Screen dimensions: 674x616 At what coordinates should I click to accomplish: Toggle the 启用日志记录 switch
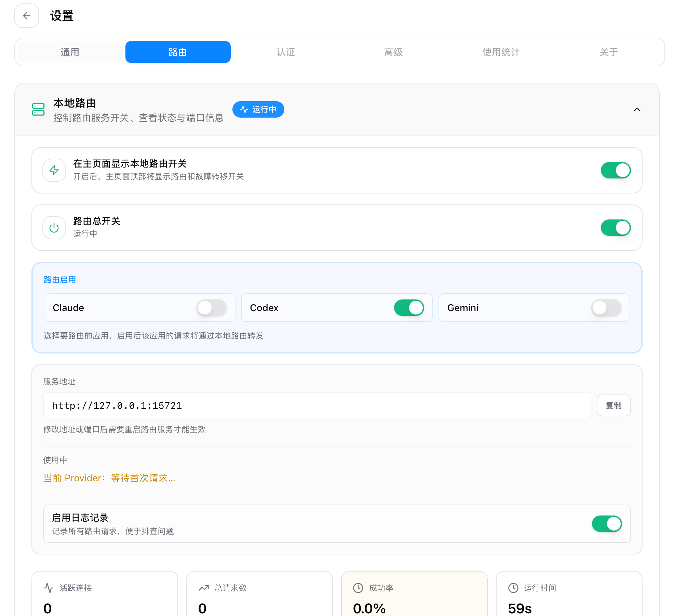[x=607, y=524]
